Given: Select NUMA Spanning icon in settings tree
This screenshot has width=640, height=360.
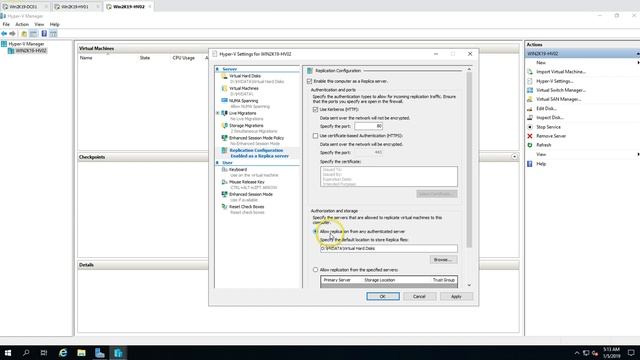Looking at the screenshot, I should pos(224,101).
